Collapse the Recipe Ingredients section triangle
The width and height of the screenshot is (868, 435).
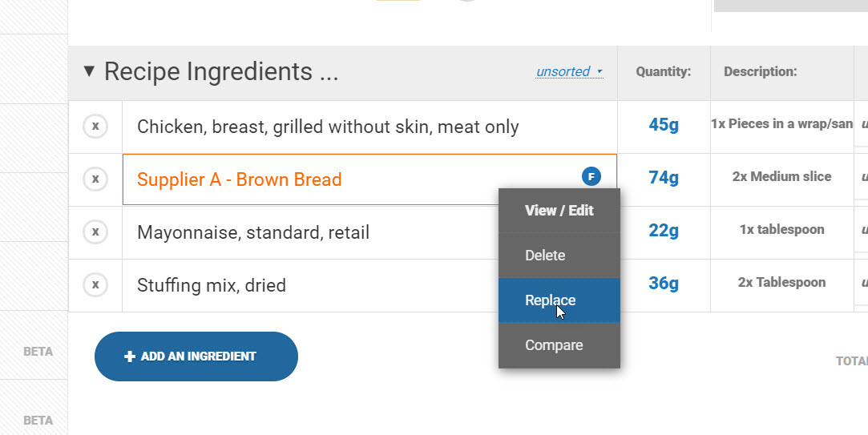89,71
